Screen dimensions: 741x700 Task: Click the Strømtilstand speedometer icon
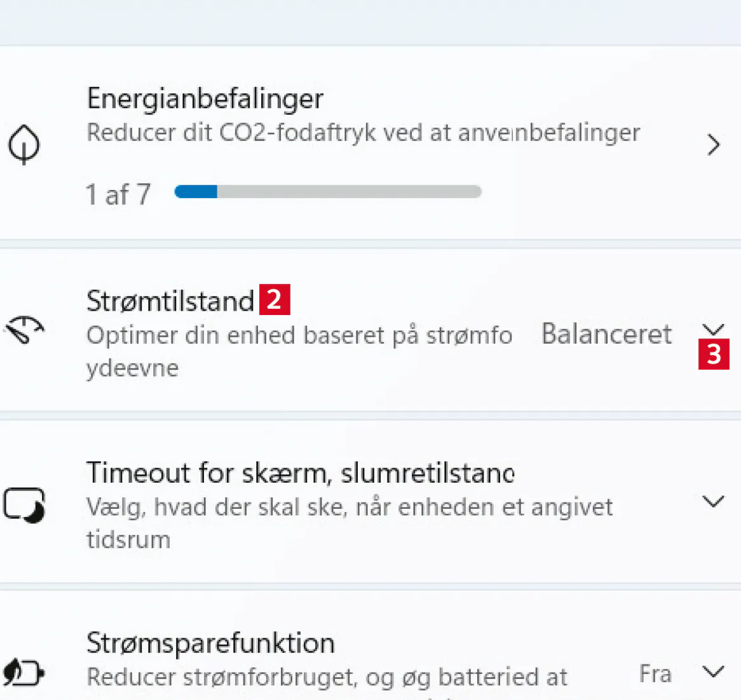pos(24,330)
